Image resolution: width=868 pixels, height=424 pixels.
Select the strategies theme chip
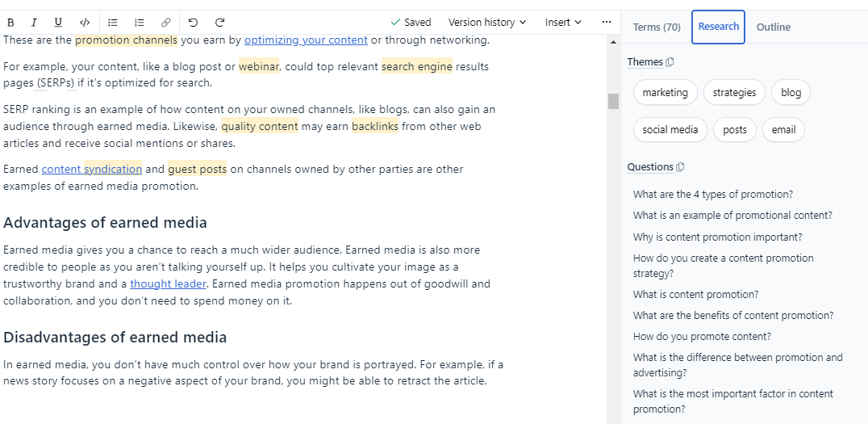click(x=734, y=93)
